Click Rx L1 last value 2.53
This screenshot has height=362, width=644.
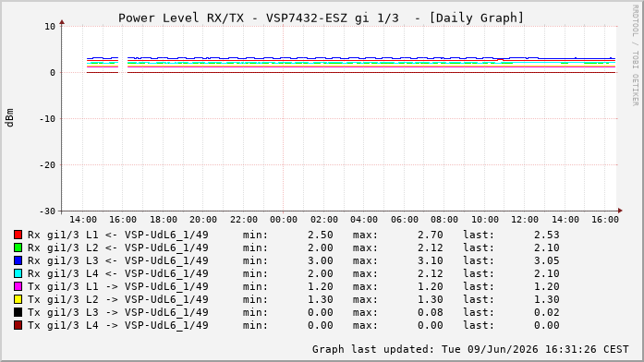[547, 235]
